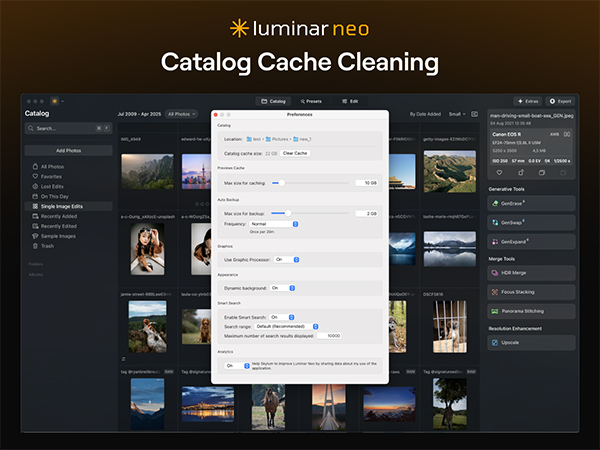Open the GenErase tool button
The width and height of the screenshot is (600, 450).
(531, 203)
